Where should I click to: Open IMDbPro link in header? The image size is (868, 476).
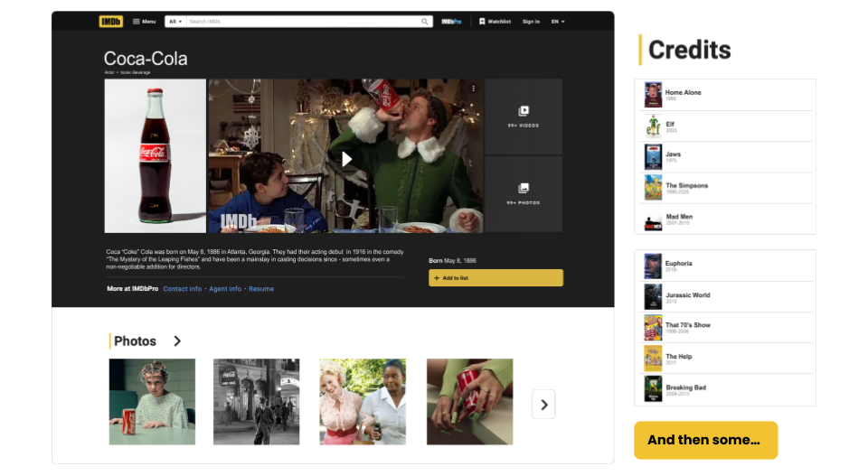pyautogui.click(x=451, y=22)
